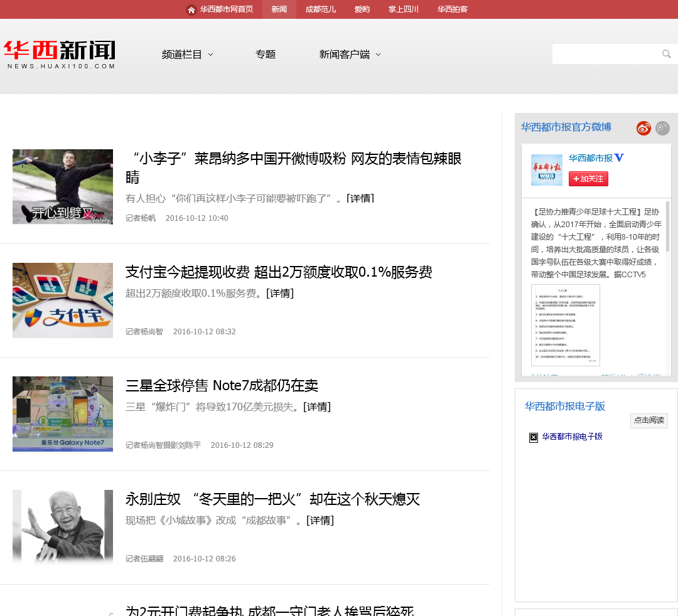This screenshot has width=678, height=616.
Task: Go to 爱哟 in top navigation
Action: 362,9
